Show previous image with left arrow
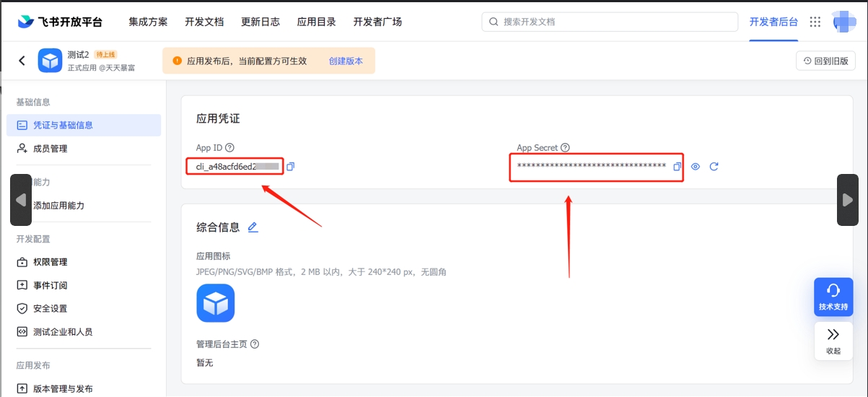Image resolution: width=868 pixels, height=397 pixels. pyautogui.click(x=21, y=200)
